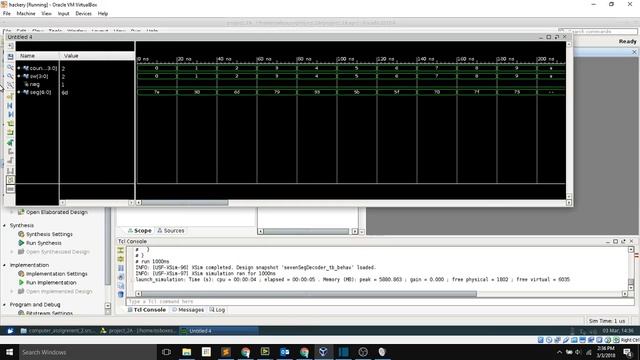Open File Explorer from Windows taskbar

(187, 352)
